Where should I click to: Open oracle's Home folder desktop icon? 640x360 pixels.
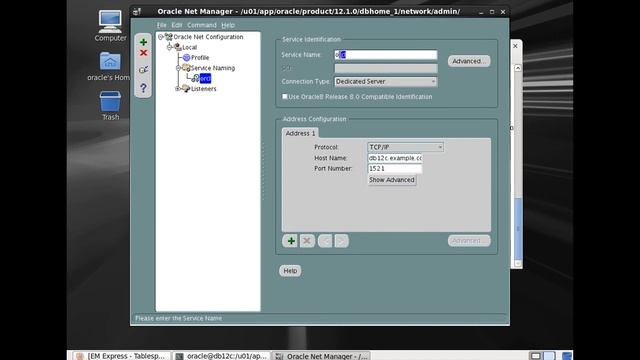point(109,66)
